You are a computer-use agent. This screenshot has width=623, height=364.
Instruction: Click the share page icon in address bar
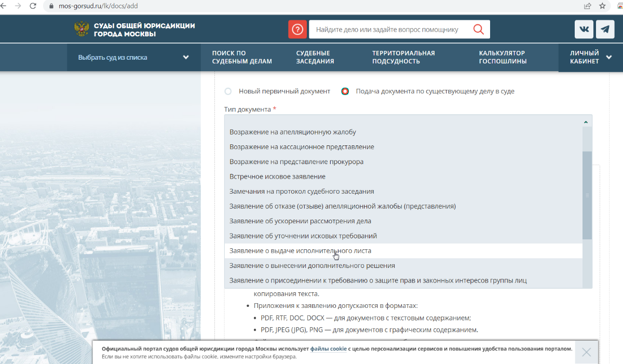pos(587,6)
